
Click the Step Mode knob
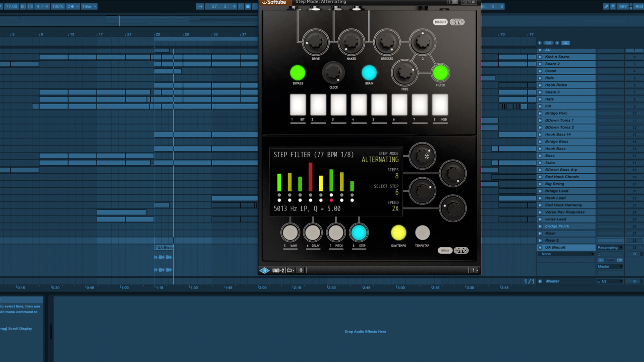422,156
